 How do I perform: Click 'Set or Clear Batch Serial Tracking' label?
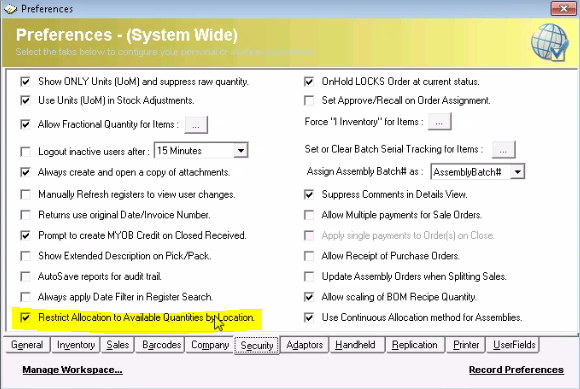click(x=394, y=149)
